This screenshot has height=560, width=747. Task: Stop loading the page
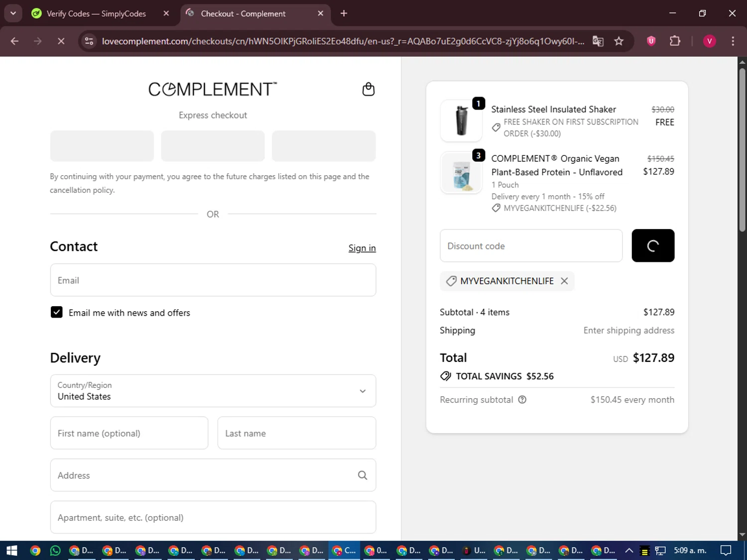click(x=61, y=41)
